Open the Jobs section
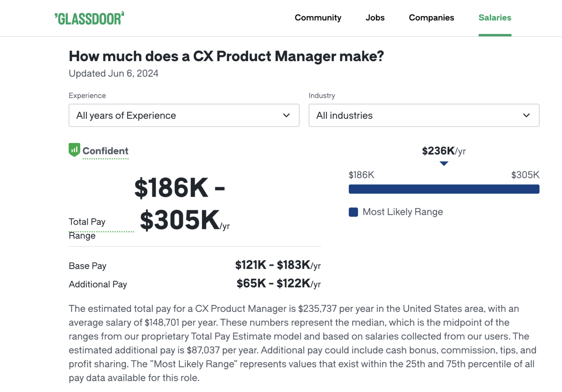Viewport: 562px width, 392px height. [375, 18]
